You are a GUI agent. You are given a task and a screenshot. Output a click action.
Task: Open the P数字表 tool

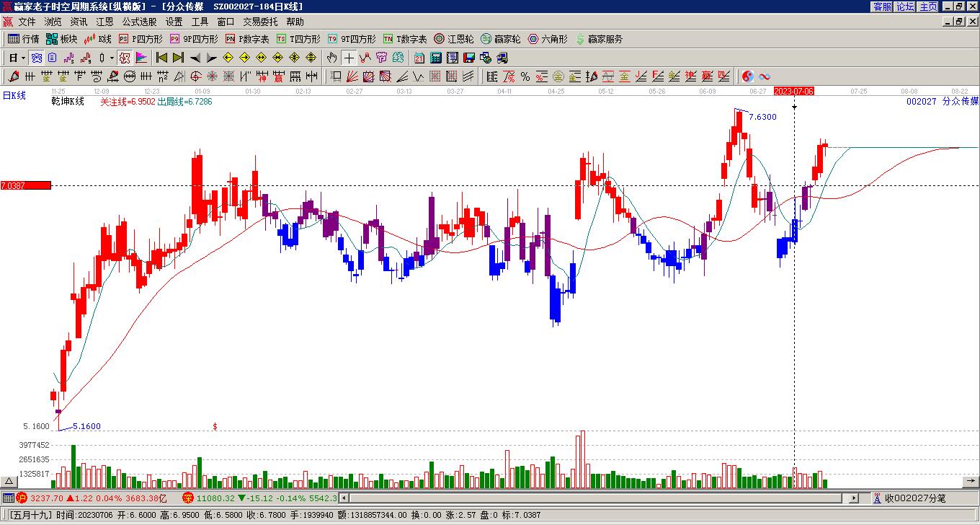point(247,39)
